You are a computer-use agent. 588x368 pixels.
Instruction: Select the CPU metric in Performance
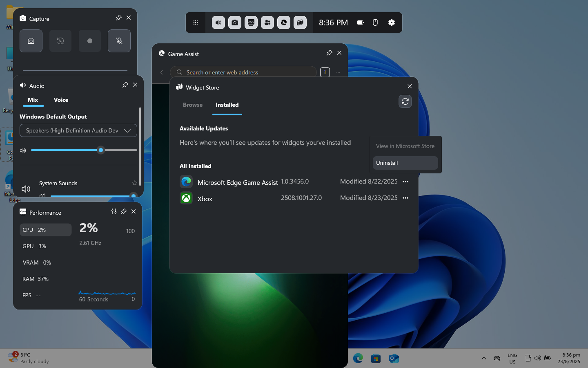46,230
